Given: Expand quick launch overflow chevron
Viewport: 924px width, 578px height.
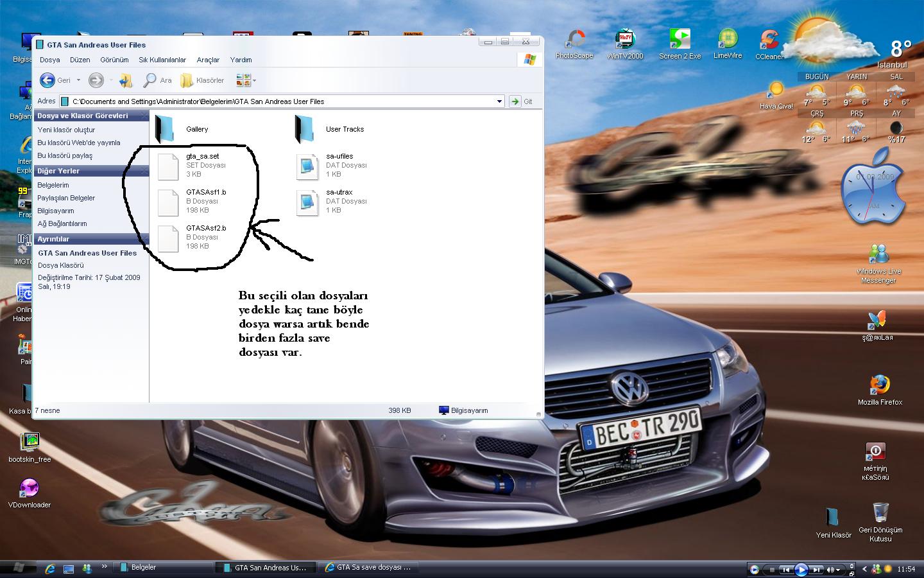Looking at the screenshot, I should tap(105, 567).
